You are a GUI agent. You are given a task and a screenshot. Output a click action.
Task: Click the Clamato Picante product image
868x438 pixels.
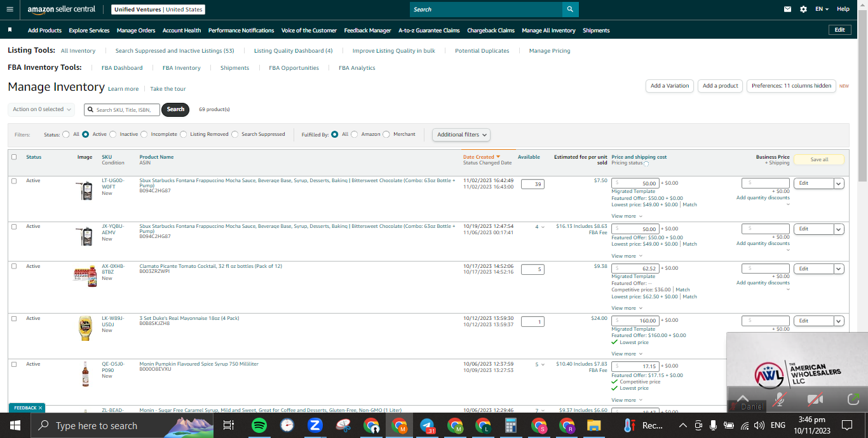point(85,276)
